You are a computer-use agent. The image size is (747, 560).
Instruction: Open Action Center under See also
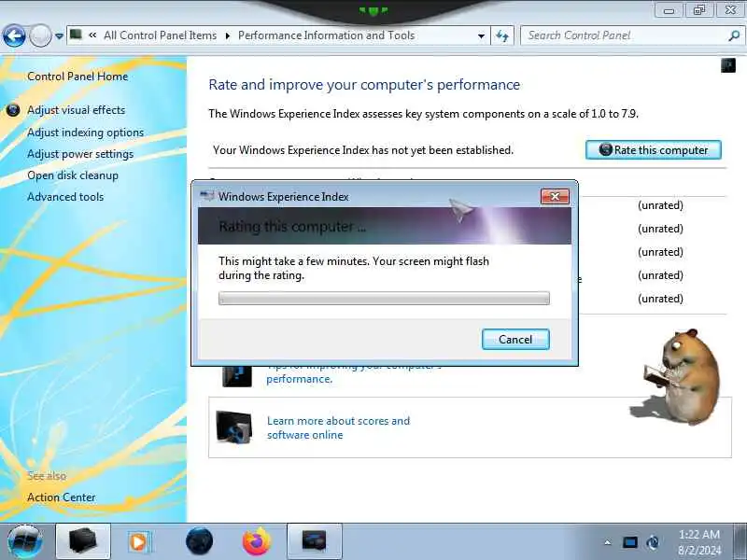[62, 497]
